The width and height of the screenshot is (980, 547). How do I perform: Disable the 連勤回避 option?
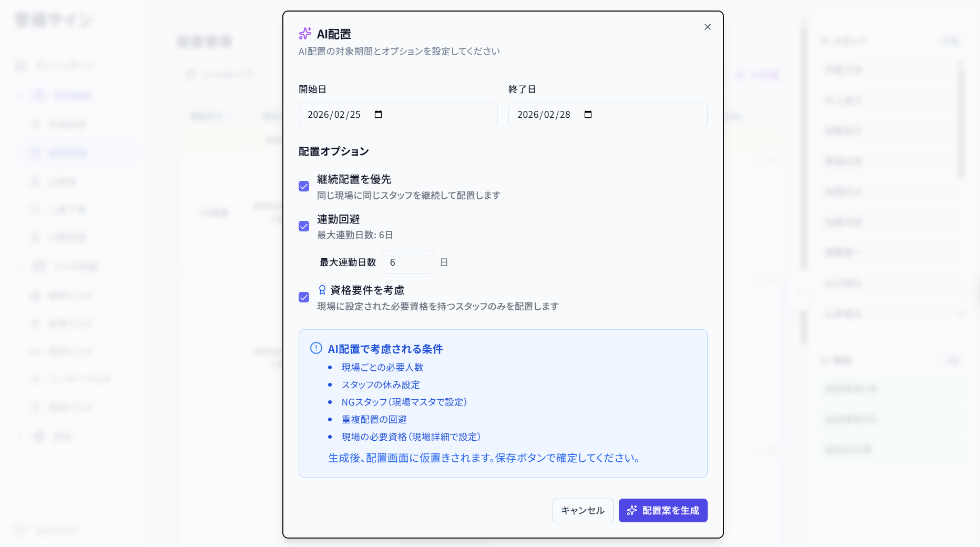tap(303, 226)
